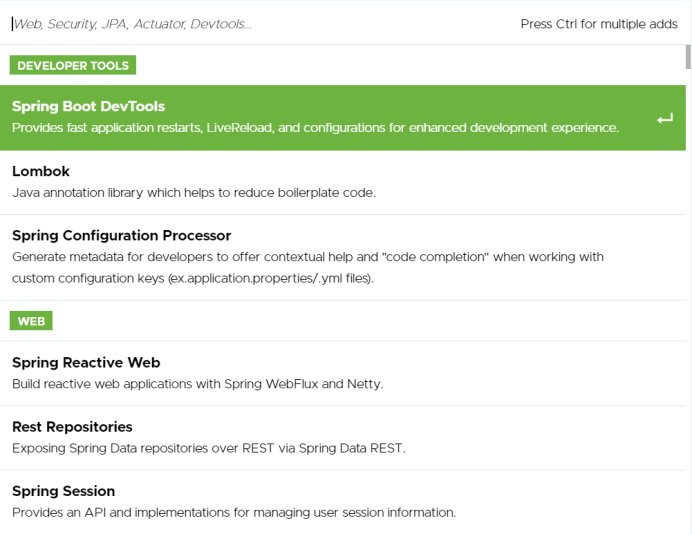Click 'Build reactive web applications' description text

point(198,384)
